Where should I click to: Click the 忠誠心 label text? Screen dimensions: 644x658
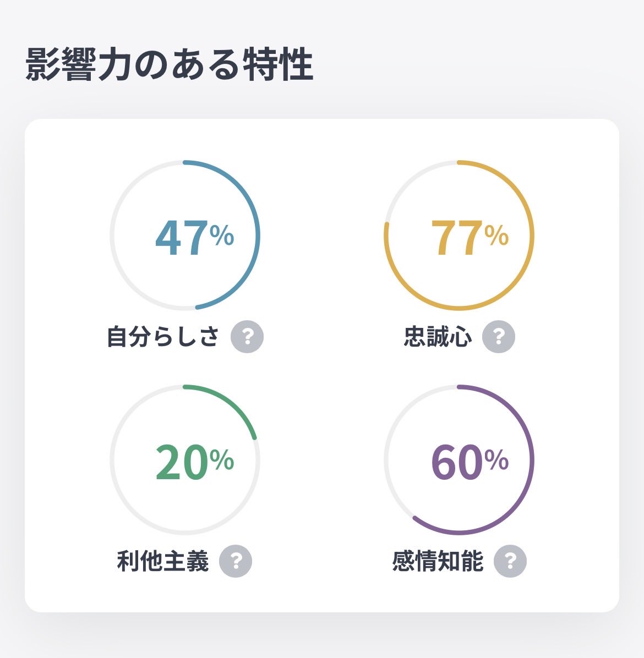(x=438, y=337)
